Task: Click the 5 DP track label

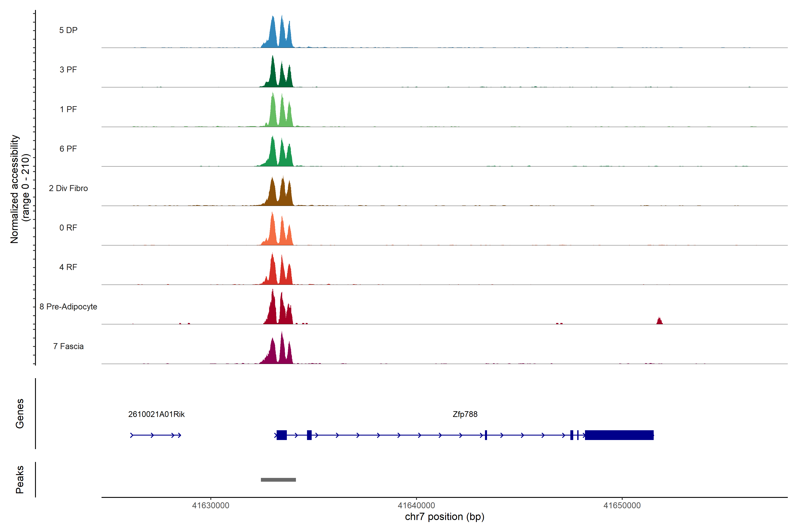Action: pos(68,30)
